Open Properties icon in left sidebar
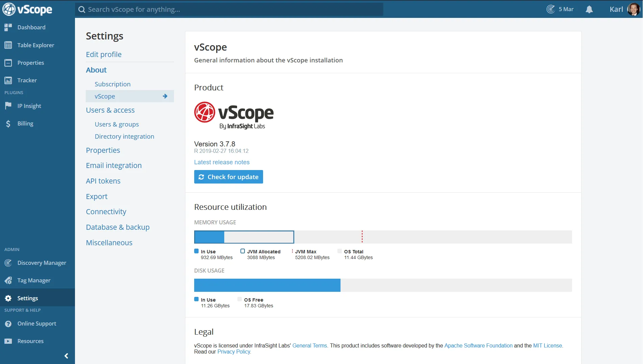This screenshot has width=643, height=364. tap(8, 63)
